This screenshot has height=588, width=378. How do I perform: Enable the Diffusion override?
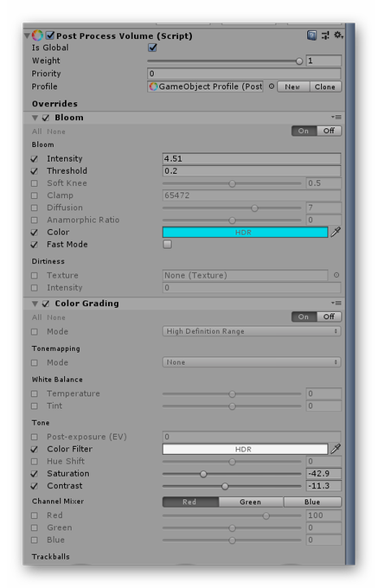pyautogui.click(x=35, y=208)
